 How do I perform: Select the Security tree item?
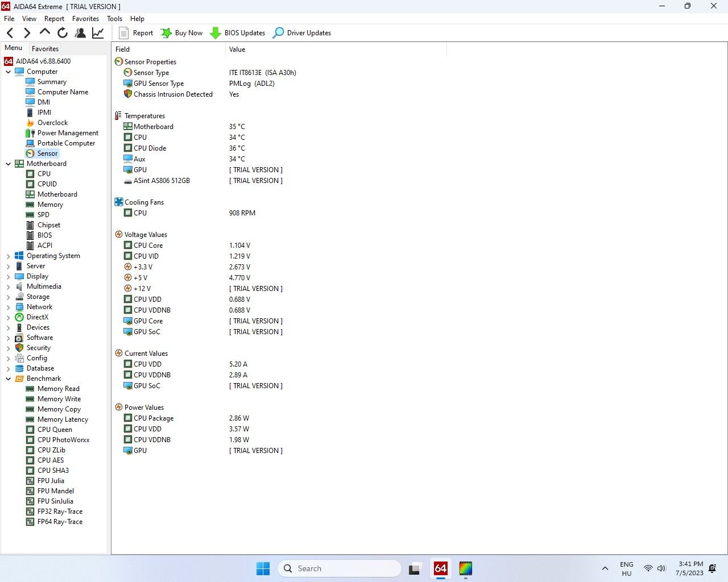pyautogui.click(x=38, y=348)
